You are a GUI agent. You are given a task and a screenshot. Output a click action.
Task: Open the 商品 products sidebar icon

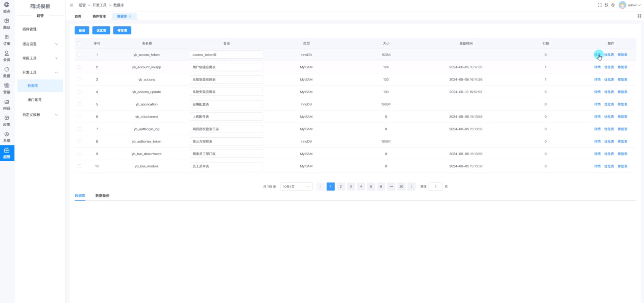pyautogui.click(x=7, y=24)
